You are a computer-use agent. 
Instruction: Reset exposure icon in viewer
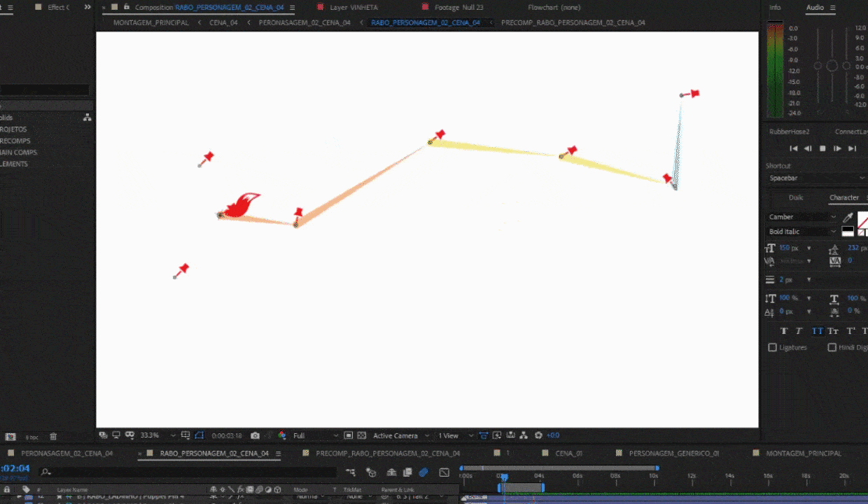538,435
